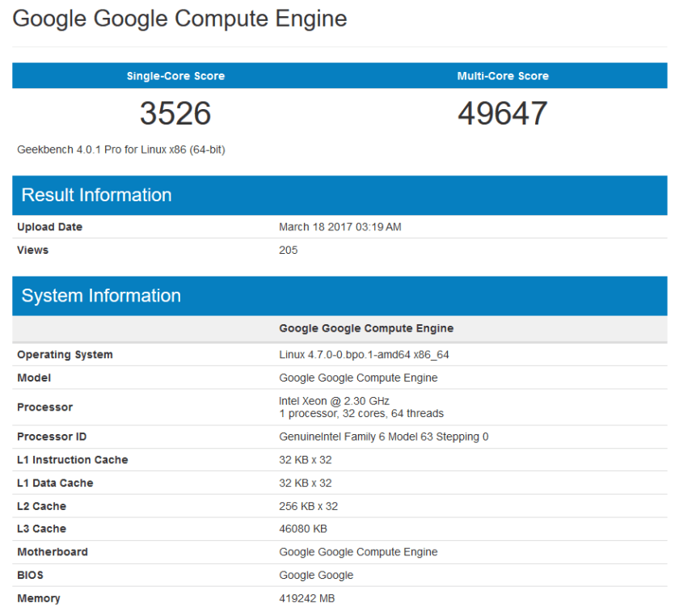Click the L2 Cache value 256 KB x 32

click(x=308, y=507)
